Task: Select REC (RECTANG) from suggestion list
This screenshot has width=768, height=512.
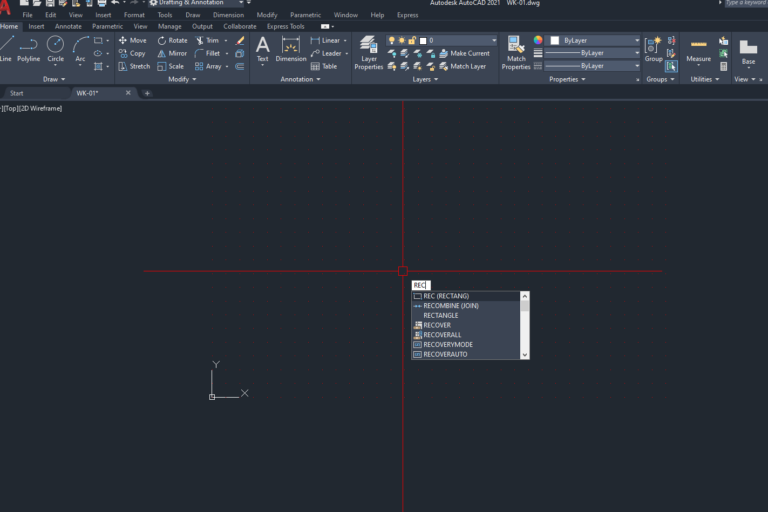Action: (x=465, y=296)
